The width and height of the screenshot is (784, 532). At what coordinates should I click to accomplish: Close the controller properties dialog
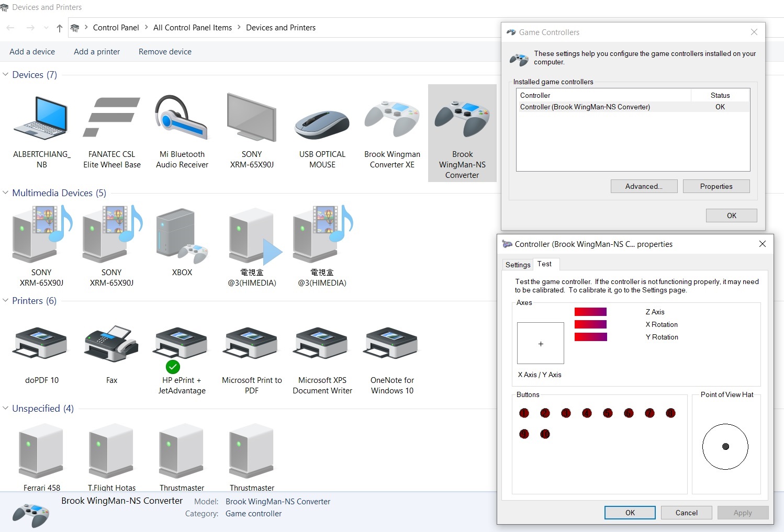(763, 244)
